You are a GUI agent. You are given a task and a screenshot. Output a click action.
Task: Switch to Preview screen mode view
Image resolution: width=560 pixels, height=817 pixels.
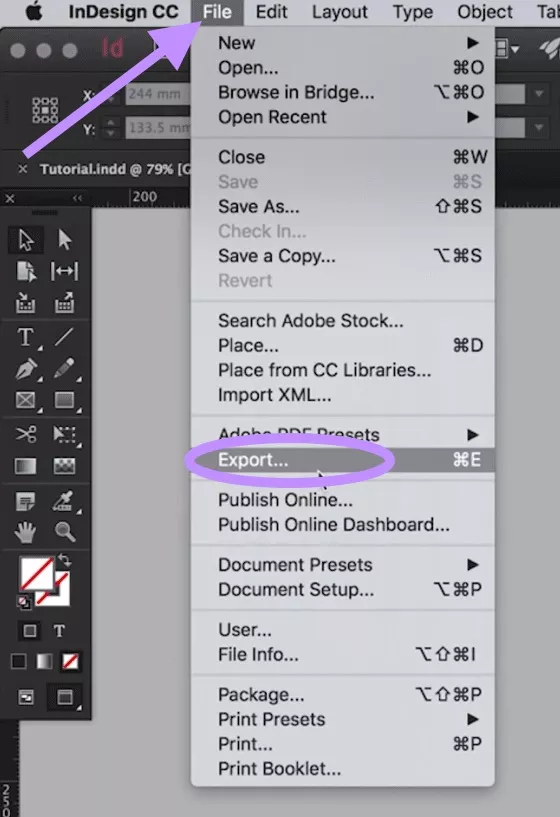65,697
